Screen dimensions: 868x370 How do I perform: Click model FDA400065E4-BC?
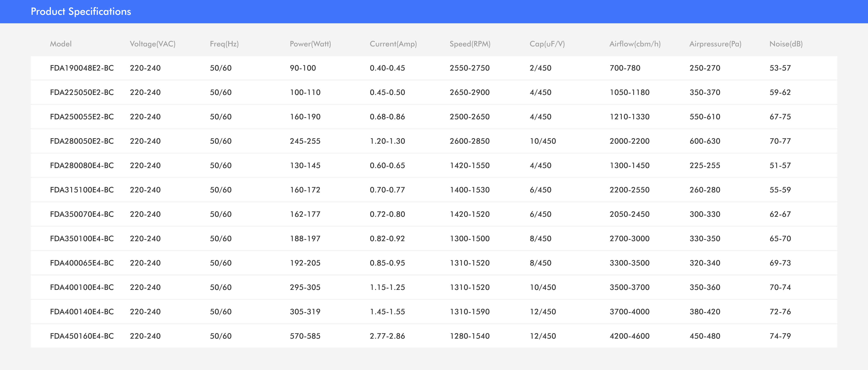(x=82, y=263)
